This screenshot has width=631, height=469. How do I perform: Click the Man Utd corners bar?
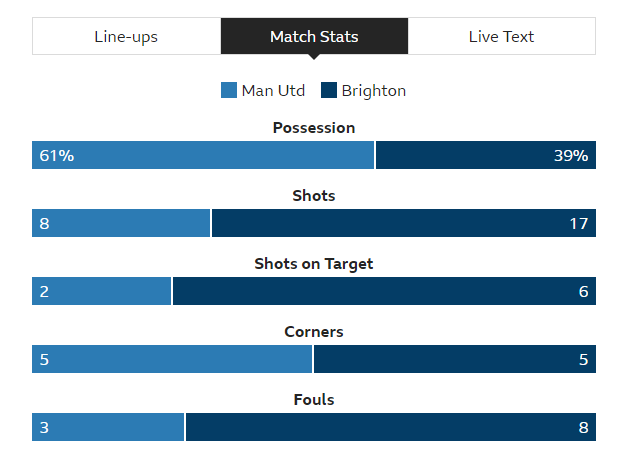pyautogui.click(x=172, y=359)
